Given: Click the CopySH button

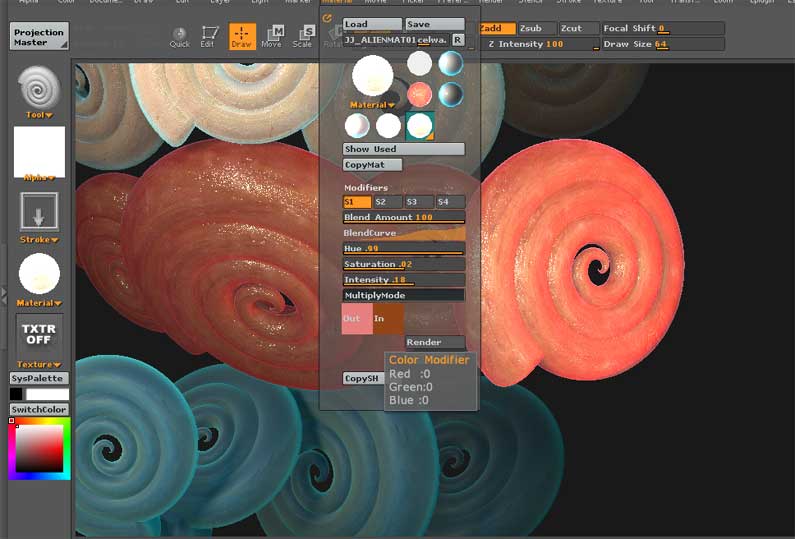Looking at the screenshot, I should pos(364,378).
